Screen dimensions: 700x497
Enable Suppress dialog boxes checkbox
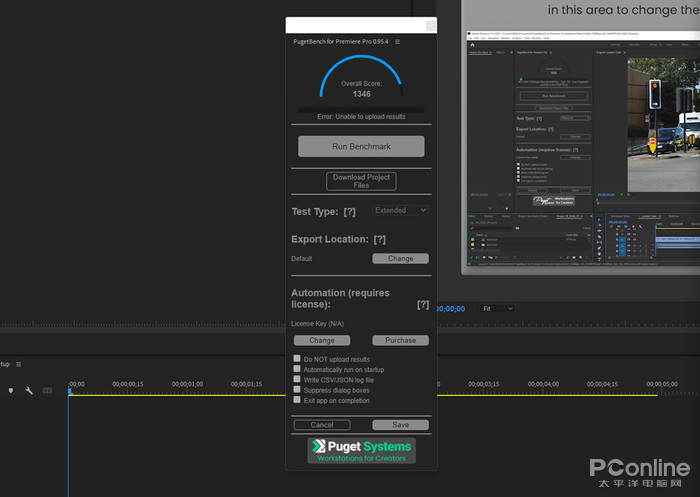click(297, 389)
